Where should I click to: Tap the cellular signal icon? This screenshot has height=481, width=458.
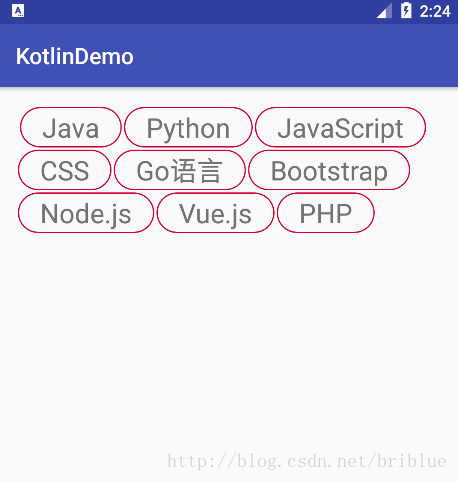(384, 11)
